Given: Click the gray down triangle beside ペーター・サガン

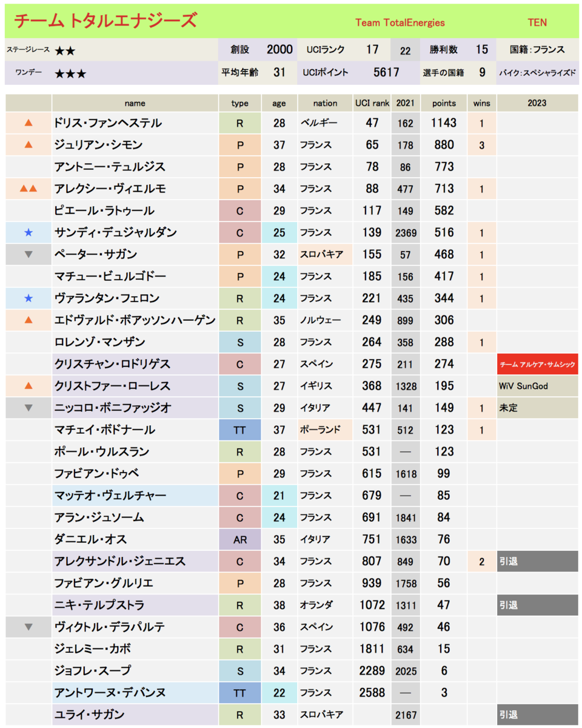Looking at the screenshot, I should (x=28, y=255).
